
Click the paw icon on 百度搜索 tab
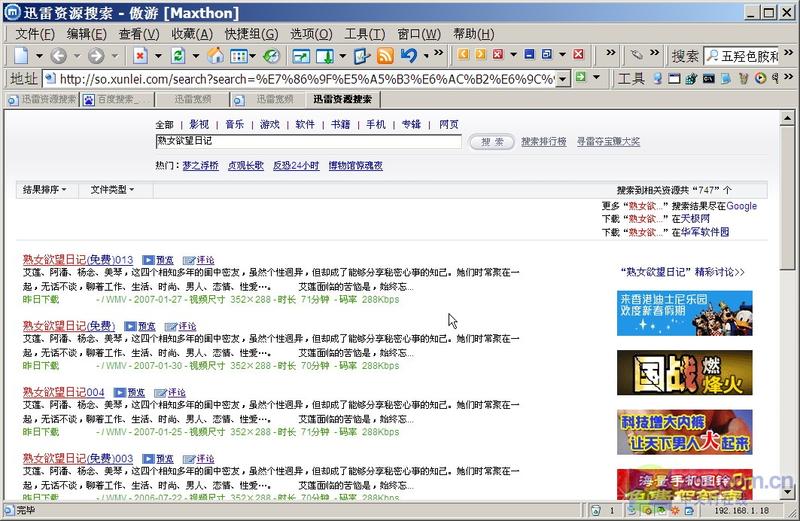click(x=89, y=100)
